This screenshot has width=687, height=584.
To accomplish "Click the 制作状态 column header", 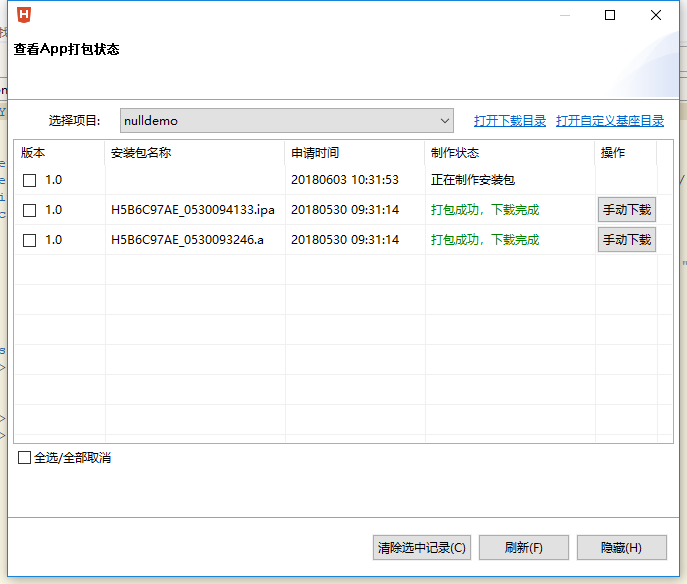I will tap(455, 153).
